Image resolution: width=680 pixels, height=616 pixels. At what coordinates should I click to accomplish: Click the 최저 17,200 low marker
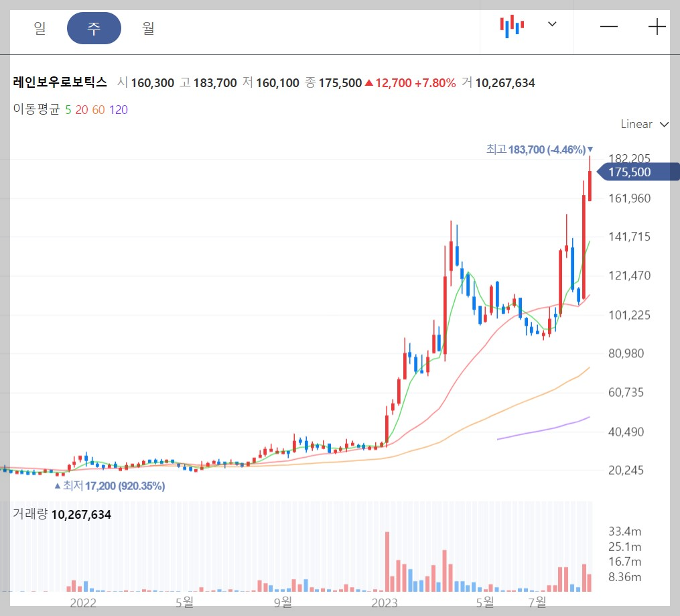coord(110,486)
